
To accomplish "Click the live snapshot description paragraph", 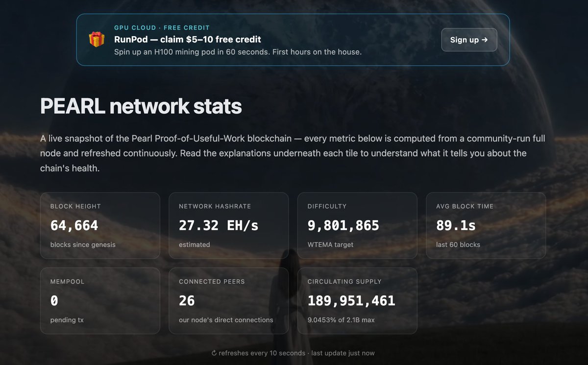I will pos(293,153).
